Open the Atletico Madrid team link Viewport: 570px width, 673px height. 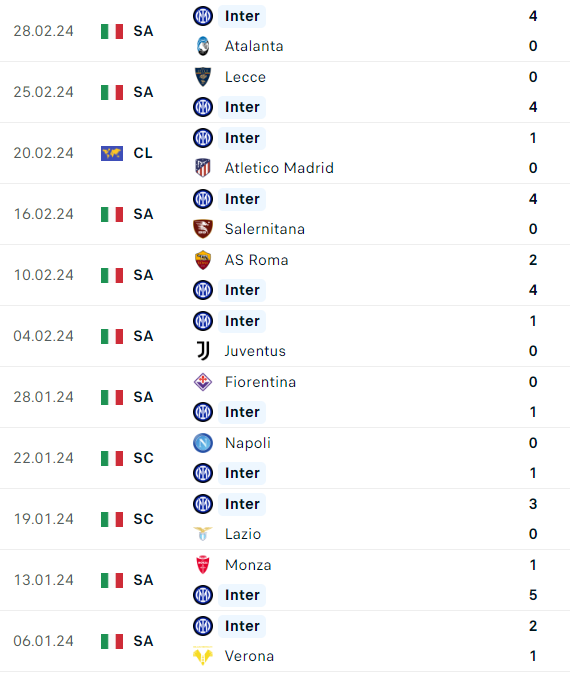click(279, 168)
